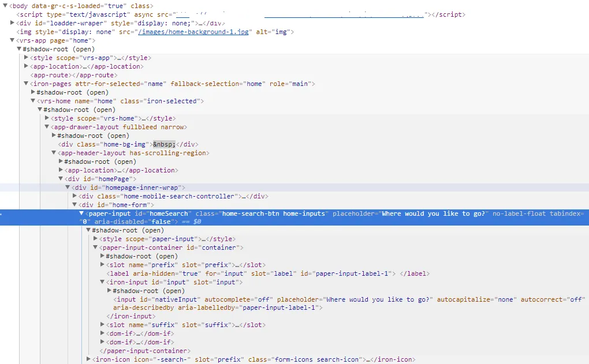
Task: Expand the shadow-root arrow directly under app-drawer-layout
Action: click(54, 135)
